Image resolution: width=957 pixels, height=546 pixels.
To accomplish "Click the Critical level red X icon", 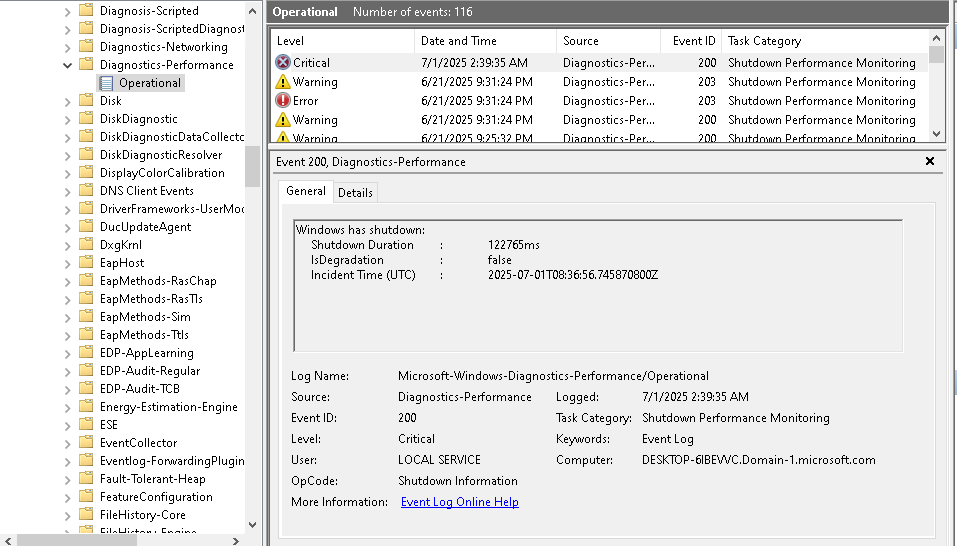I will pyautogui.click(x=283, y=63).
